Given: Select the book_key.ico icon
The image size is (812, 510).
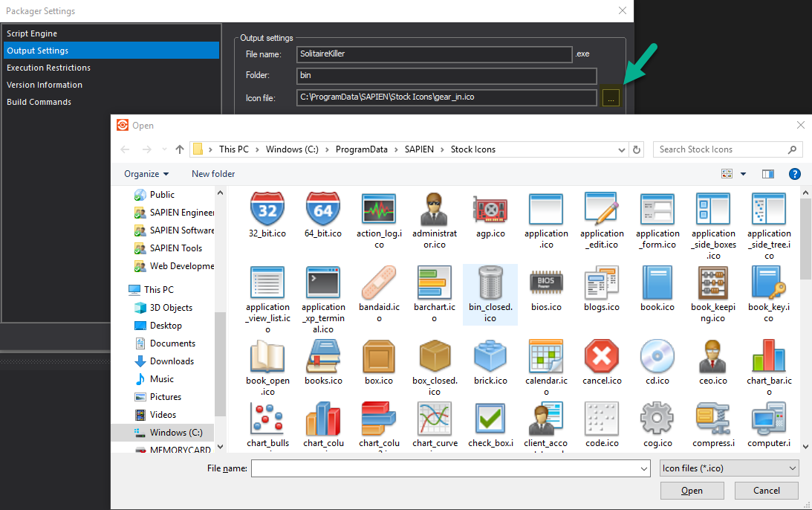Looking at the screenshot, I should [768, 283].
